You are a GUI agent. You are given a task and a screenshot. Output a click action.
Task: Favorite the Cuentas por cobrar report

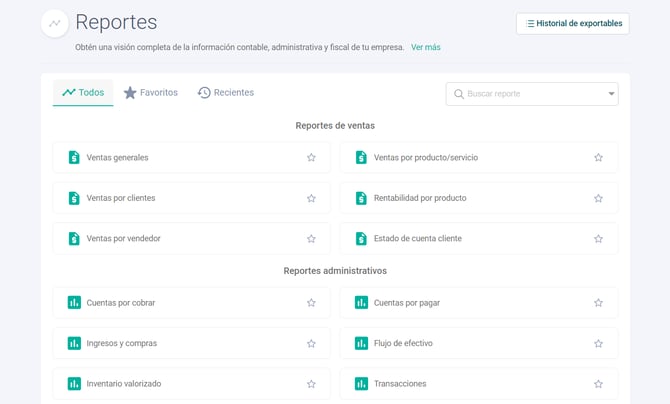point(311,303)
